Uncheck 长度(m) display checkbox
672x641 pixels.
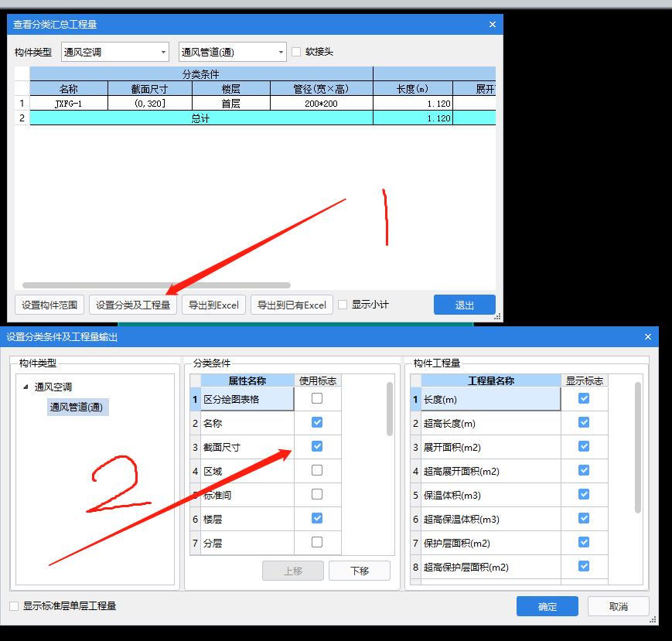pyautogui.click(x=584, y=398)
